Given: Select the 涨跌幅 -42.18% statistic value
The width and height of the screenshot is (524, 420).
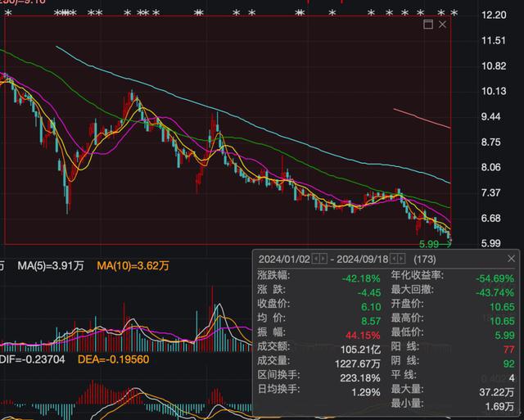Looking at the screenshot, I should point(360,275).
